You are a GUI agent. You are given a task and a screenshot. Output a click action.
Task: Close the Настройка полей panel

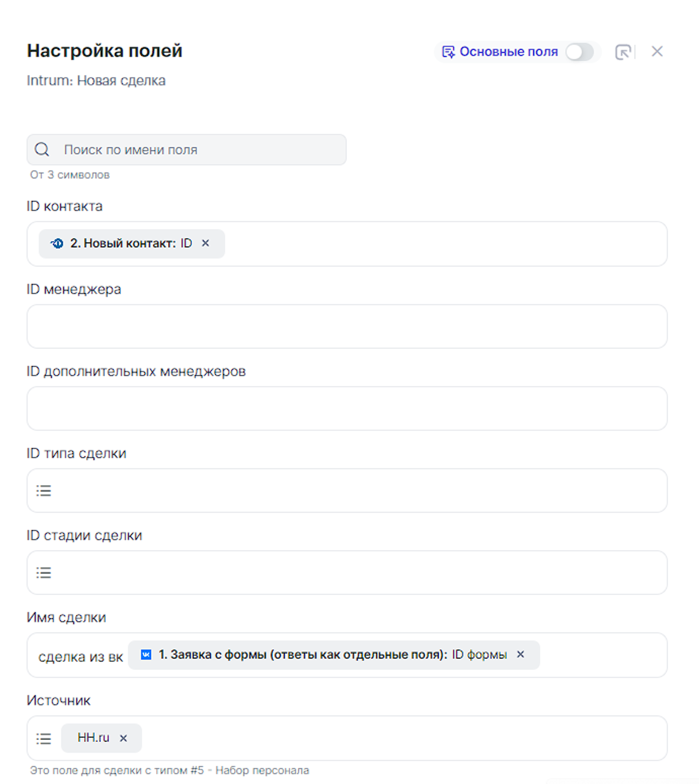tap(657, 52)
